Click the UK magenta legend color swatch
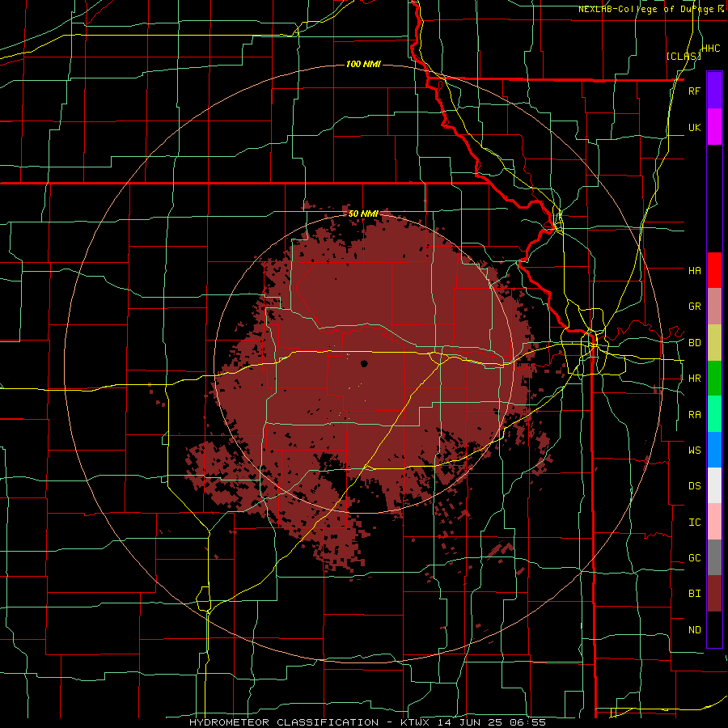The image size is (728, 728). (714, 127)
